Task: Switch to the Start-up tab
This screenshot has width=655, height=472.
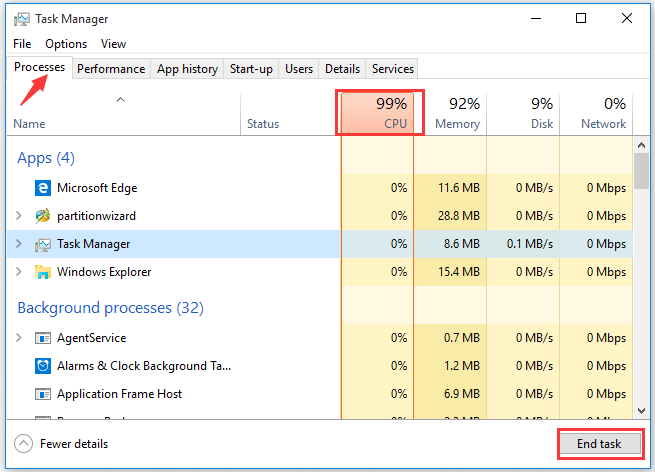Action: pyautogui.click(x=251, y=69)
